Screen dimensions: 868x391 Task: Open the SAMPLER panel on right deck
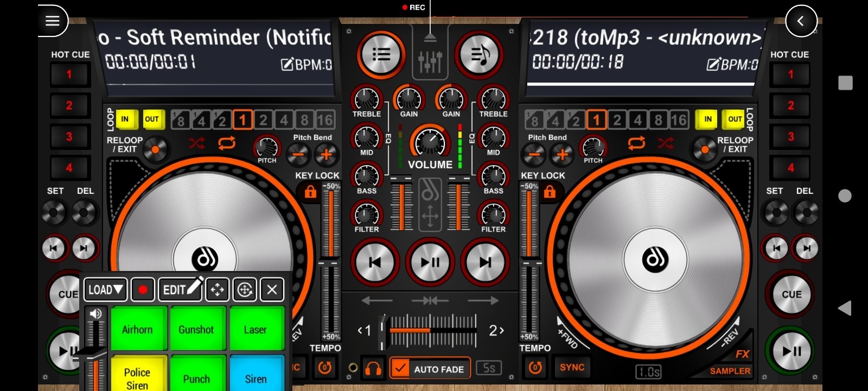[x=730, y=371]
